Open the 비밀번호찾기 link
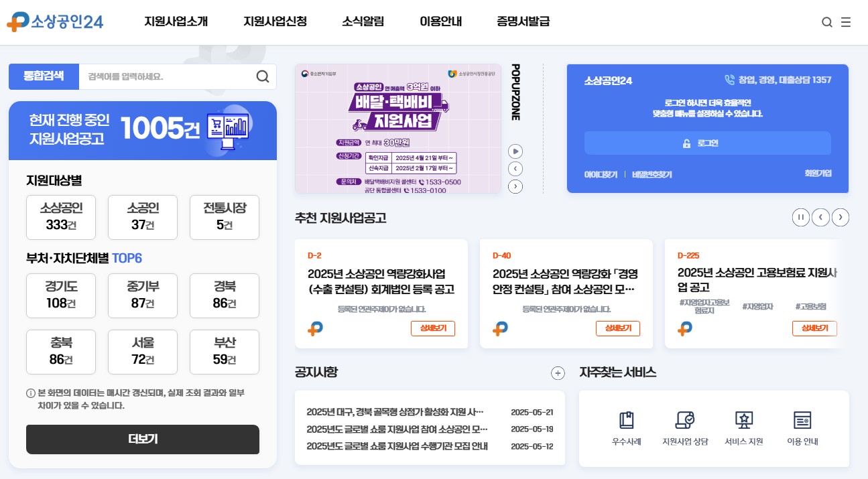This screenshot has width=868, height=479. point(652,174)
